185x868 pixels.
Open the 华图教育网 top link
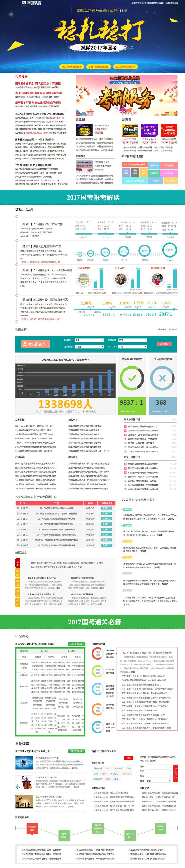136,3
